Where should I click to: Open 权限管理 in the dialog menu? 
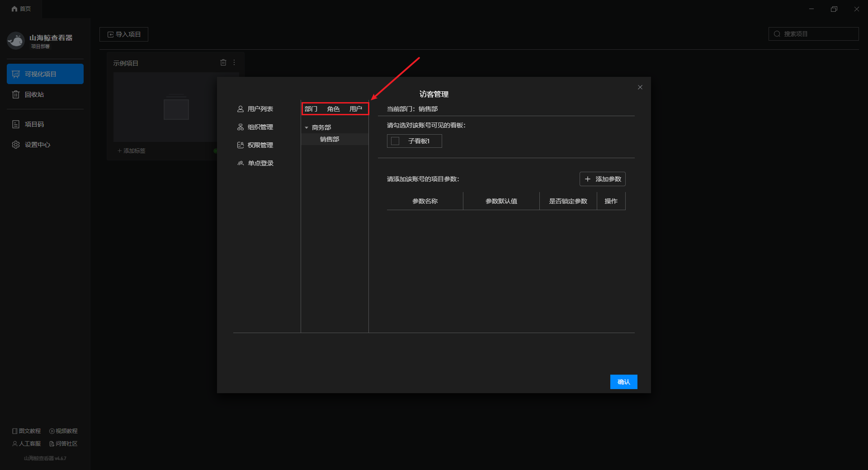pos(260,145)
